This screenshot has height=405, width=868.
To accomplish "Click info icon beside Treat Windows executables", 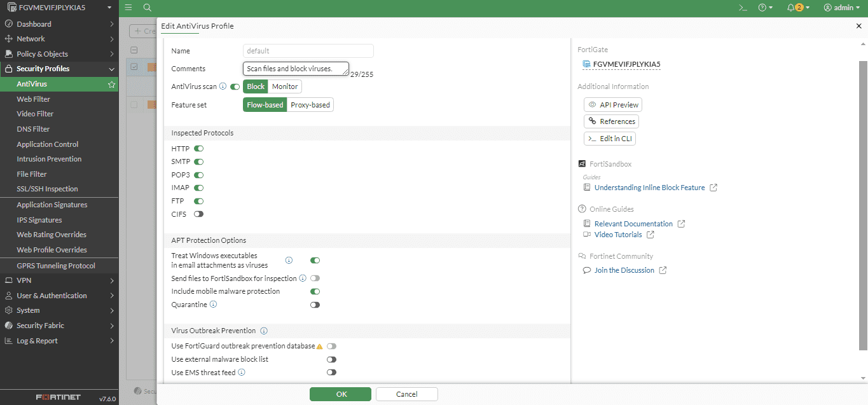I will point(289,260).
